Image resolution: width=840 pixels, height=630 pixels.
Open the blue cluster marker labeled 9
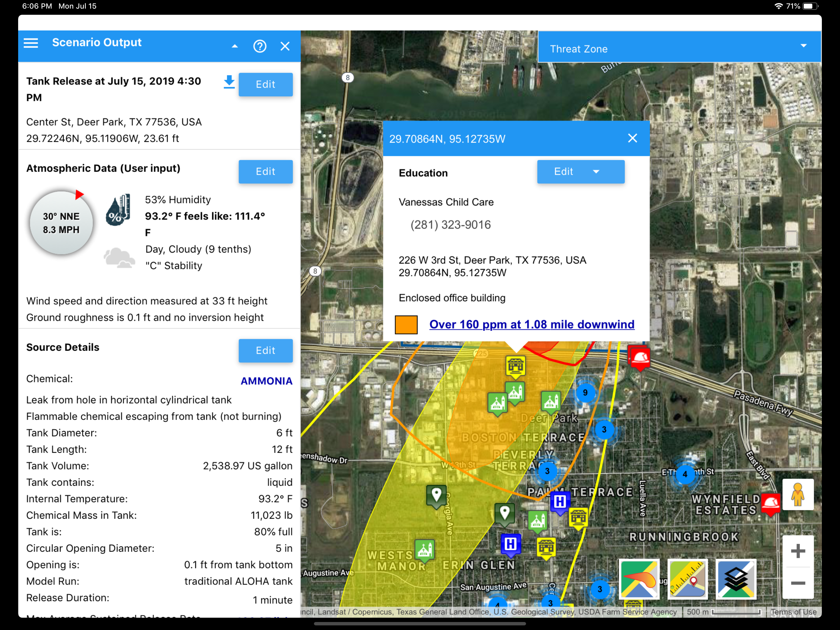tap(585, 393)
